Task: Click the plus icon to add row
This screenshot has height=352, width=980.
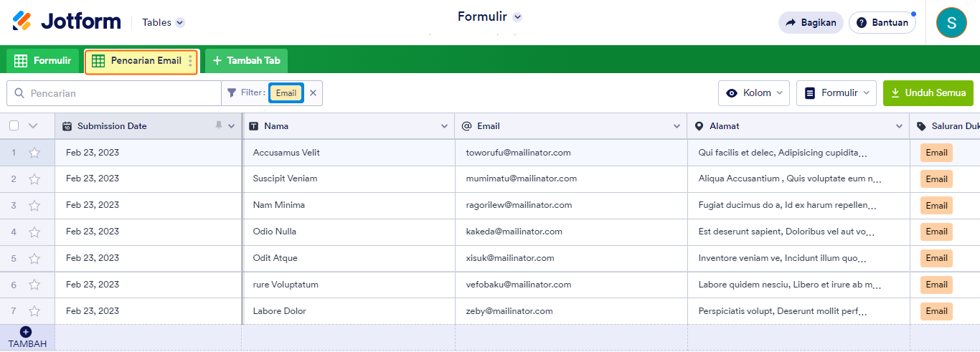Action: point(26,332)
